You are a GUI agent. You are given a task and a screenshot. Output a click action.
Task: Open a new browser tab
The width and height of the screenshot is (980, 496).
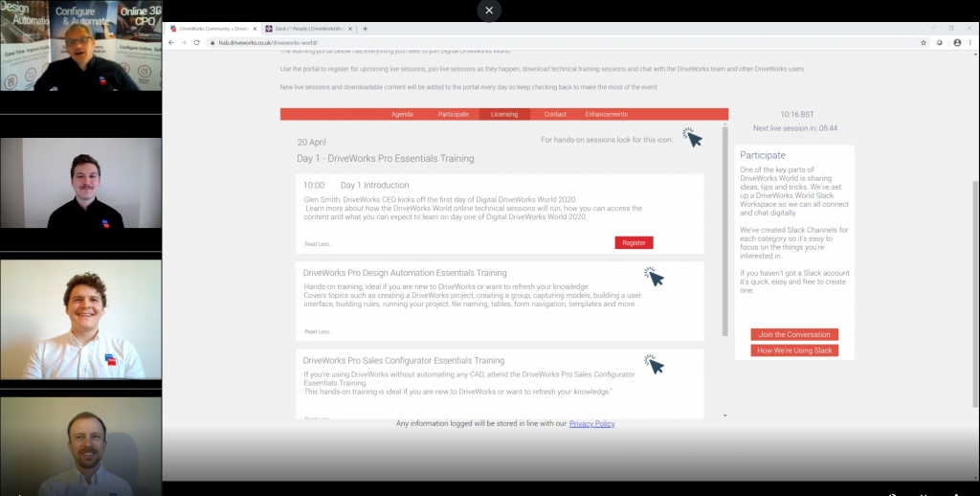365,29
